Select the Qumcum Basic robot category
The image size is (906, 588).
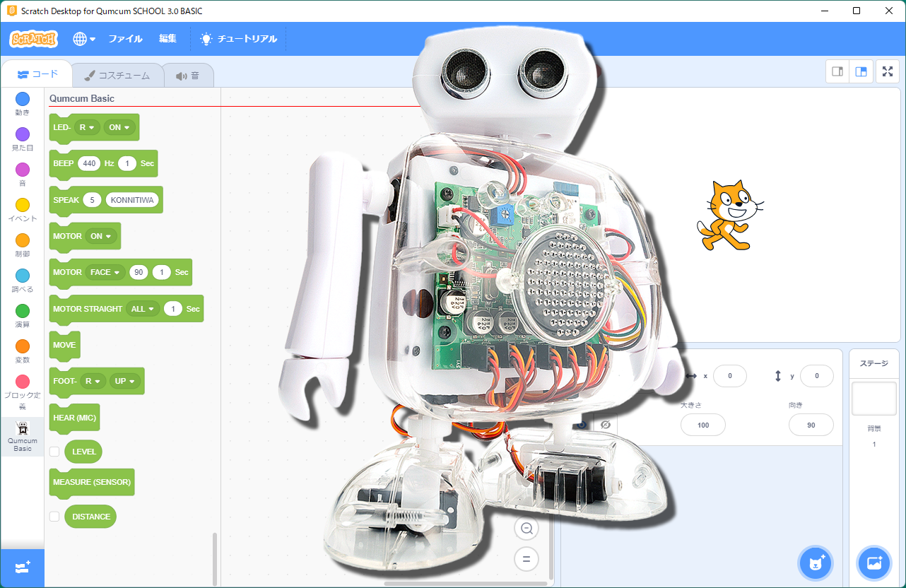pyautogui.click(x=23, y=436)
